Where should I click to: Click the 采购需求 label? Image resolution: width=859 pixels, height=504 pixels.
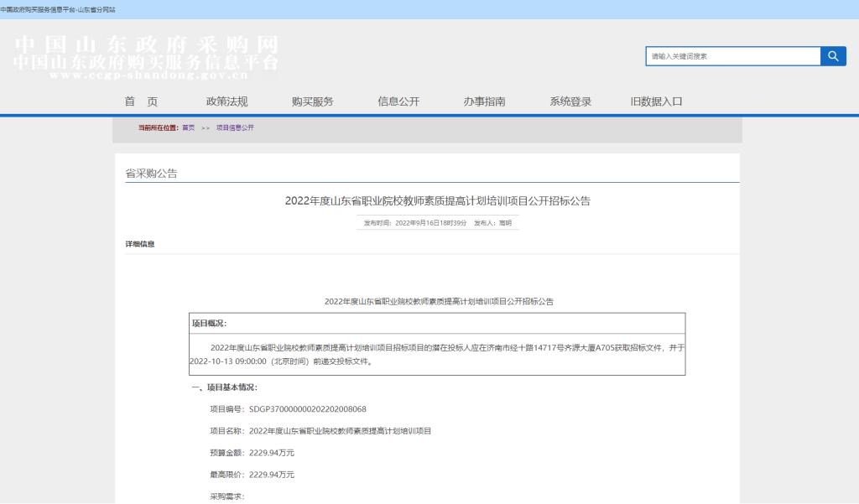(226, 496)
